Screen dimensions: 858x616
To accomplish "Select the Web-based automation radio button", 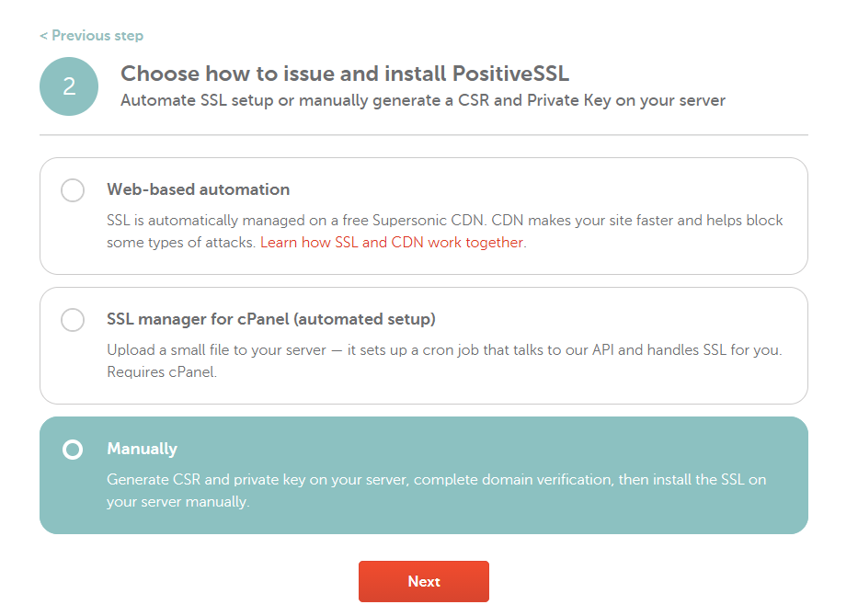I will tap(73, 190).
